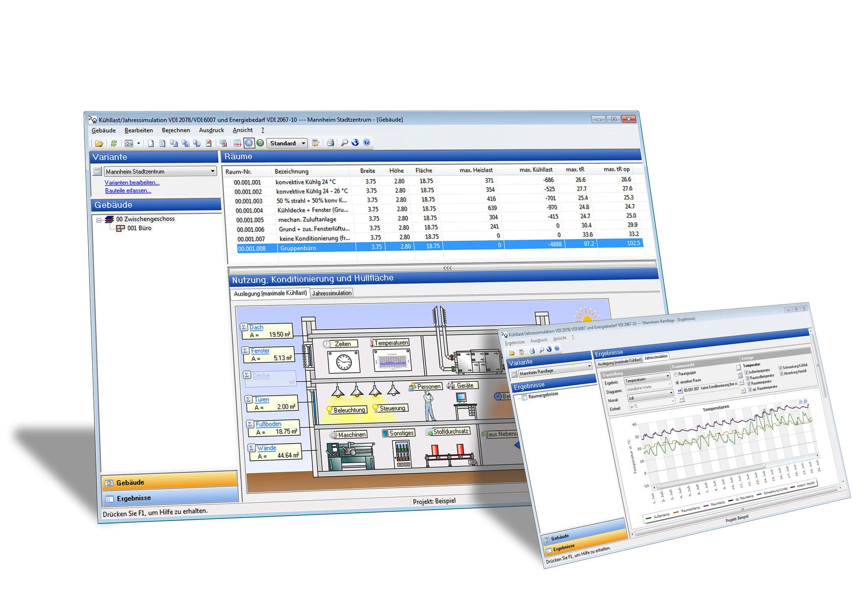Screen dimensions: 868x612
Task: Collapse the 00 Zwischengeschoss tree node
Action: pos(98,219)
